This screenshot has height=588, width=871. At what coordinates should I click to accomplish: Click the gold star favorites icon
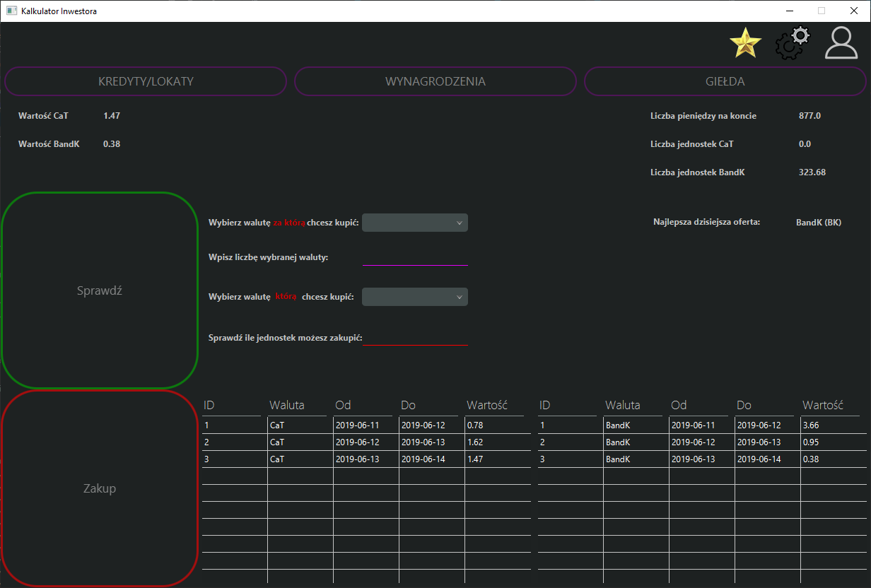tap(745, 43)
